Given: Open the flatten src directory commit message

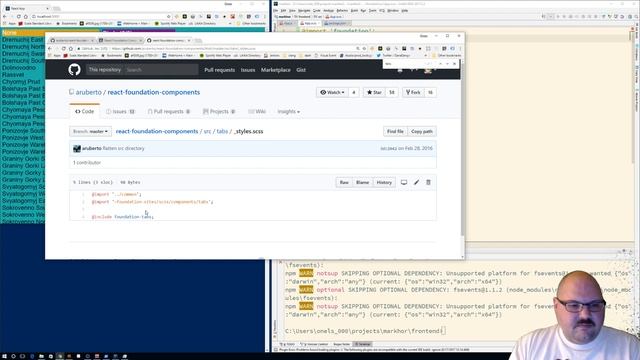Looking at the screenshot, I should (x=124, y=149).
